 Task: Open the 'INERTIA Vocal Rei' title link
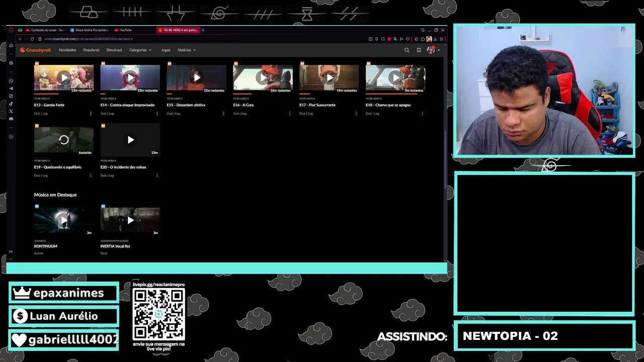(115, 246)
